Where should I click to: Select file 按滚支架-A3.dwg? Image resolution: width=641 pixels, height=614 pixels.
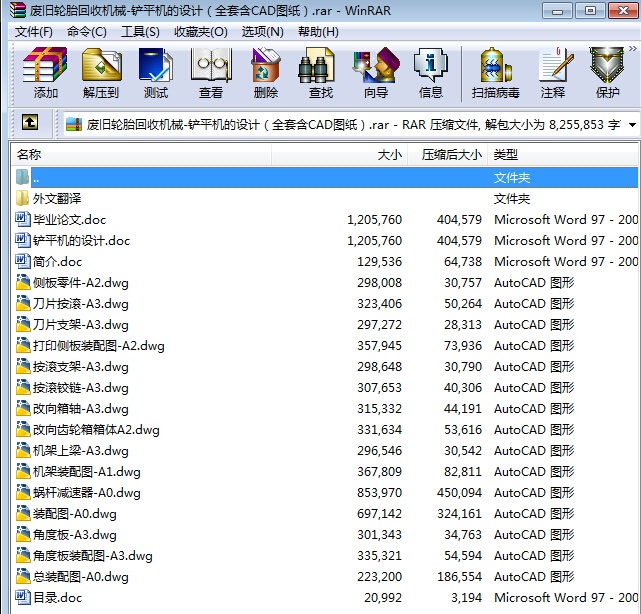(x=326, y=367)
